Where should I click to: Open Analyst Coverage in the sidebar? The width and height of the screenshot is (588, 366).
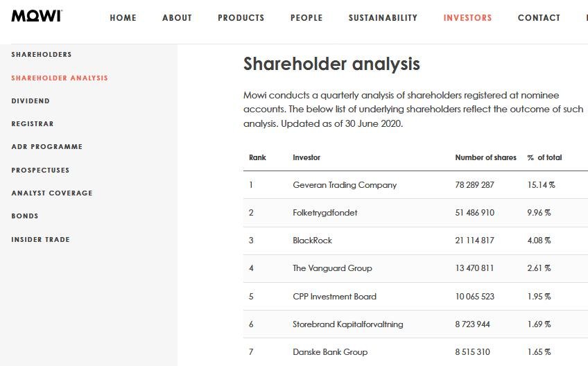[x=52, y=193]
